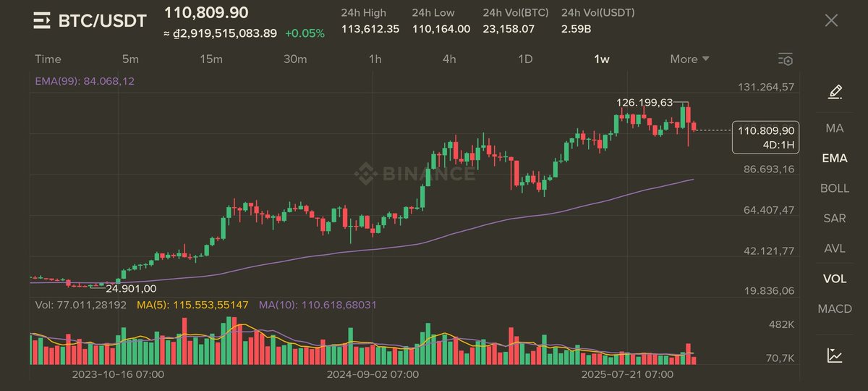Click the 2023-10-16 07:00 date label
The width and height of the screenshot is (868, 391).
[118, 374]
